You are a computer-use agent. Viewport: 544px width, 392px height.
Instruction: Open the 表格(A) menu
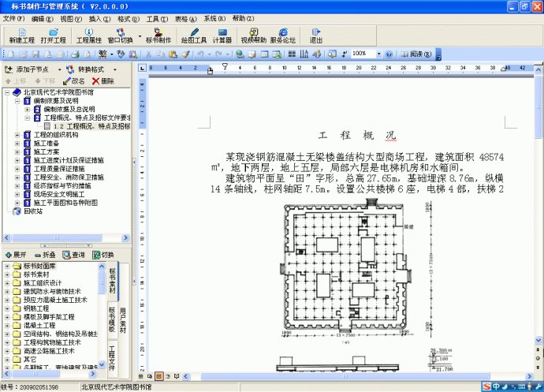185,19
